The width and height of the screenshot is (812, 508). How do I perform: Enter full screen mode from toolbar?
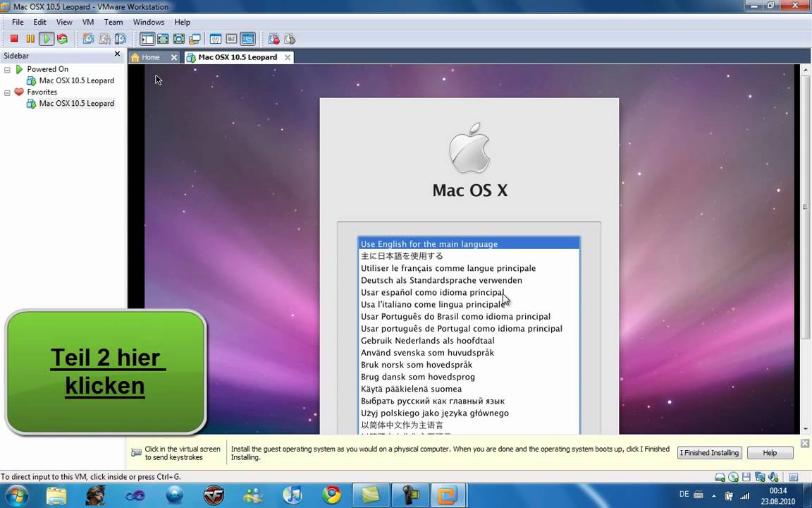(x=179, y=39)
